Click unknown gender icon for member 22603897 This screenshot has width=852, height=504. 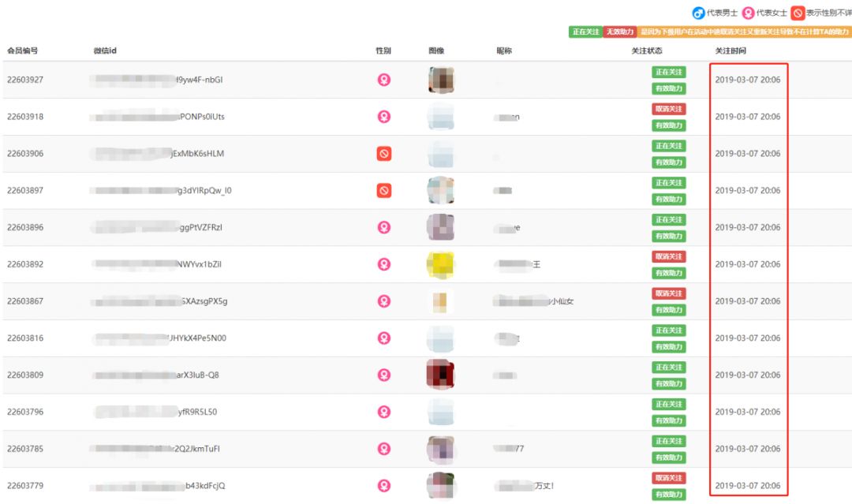[x=384, y=190]
